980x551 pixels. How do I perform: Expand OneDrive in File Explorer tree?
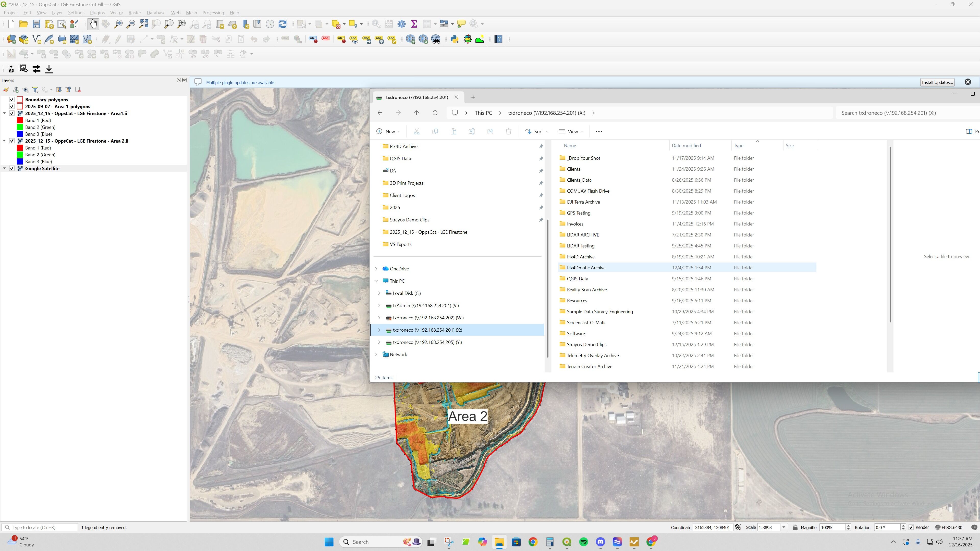(x=376, y=269)
